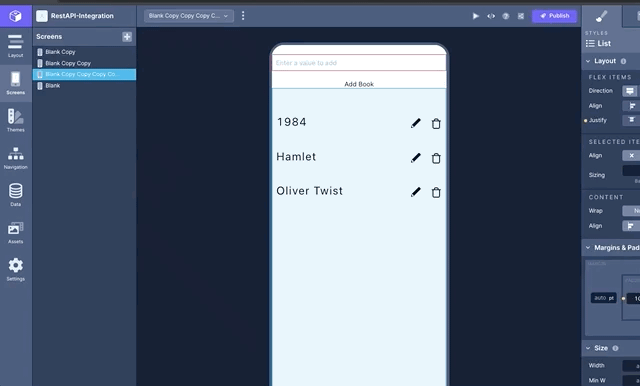Collapse the Margins & Padding section
This screenshot has height=386, width=640.
click(x=588, y=248)
